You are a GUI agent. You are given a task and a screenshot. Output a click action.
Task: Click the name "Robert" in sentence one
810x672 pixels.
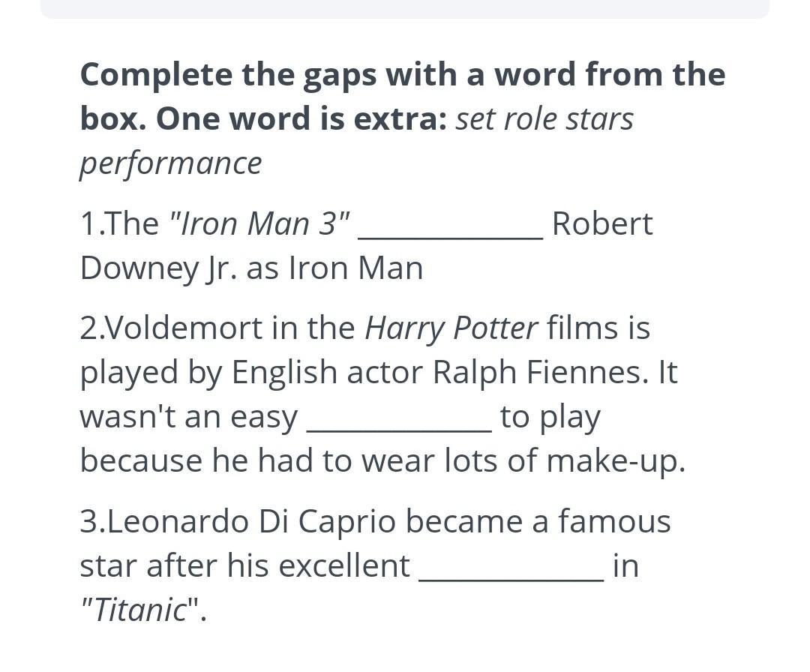[602, 223]
